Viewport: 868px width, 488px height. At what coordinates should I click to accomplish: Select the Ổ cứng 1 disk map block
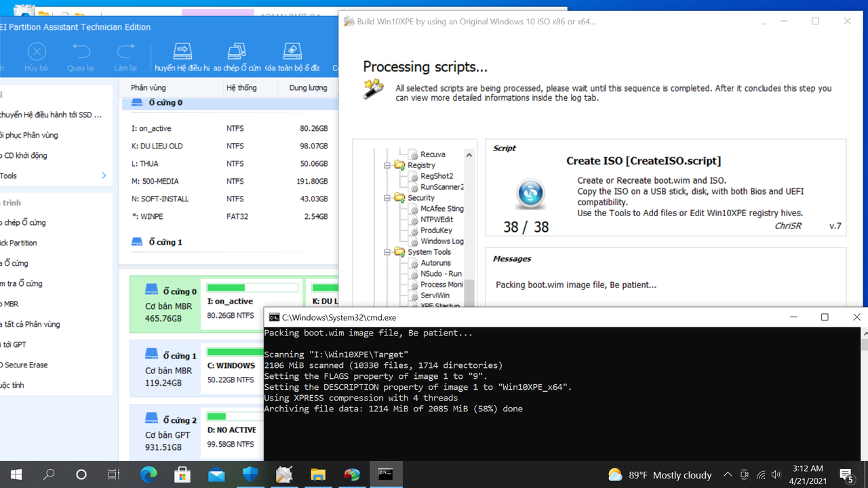point(163,369)
